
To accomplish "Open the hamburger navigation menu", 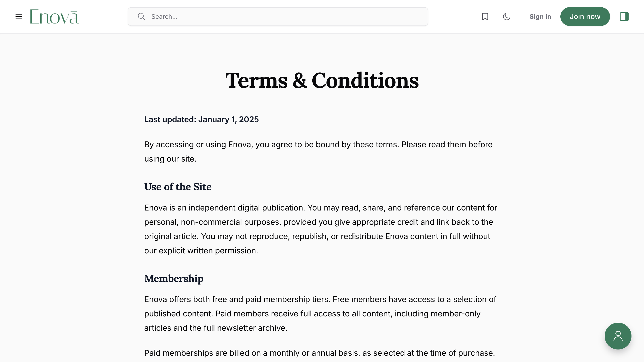I will (19, 17).
